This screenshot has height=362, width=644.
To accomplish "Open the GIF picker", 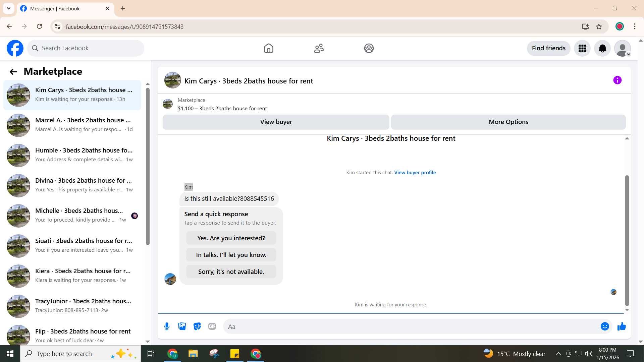I will pyautogui.click(x=212, y=326).
